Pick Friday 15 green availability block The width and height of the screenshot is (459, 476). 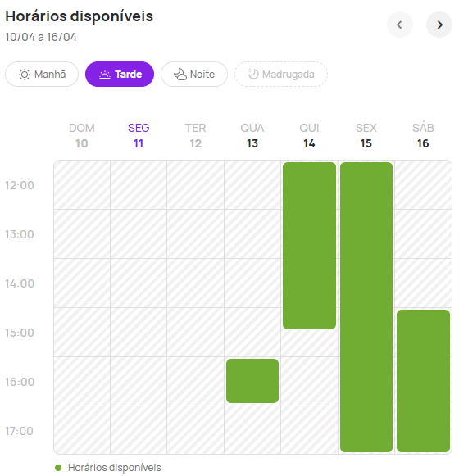[366, 307]
